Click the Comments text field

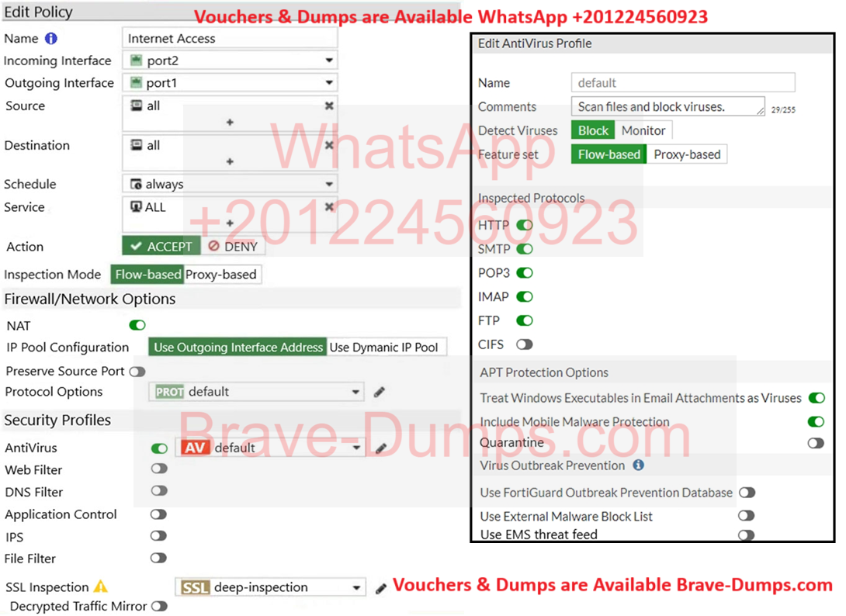click(x=667, y=107)
